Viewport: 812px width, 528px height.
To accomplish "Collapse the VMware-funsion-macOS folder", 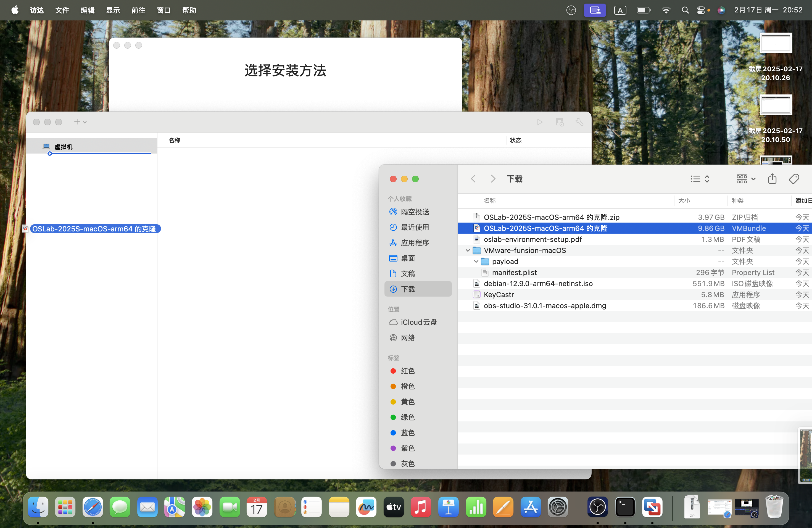I will click(468, 250).
